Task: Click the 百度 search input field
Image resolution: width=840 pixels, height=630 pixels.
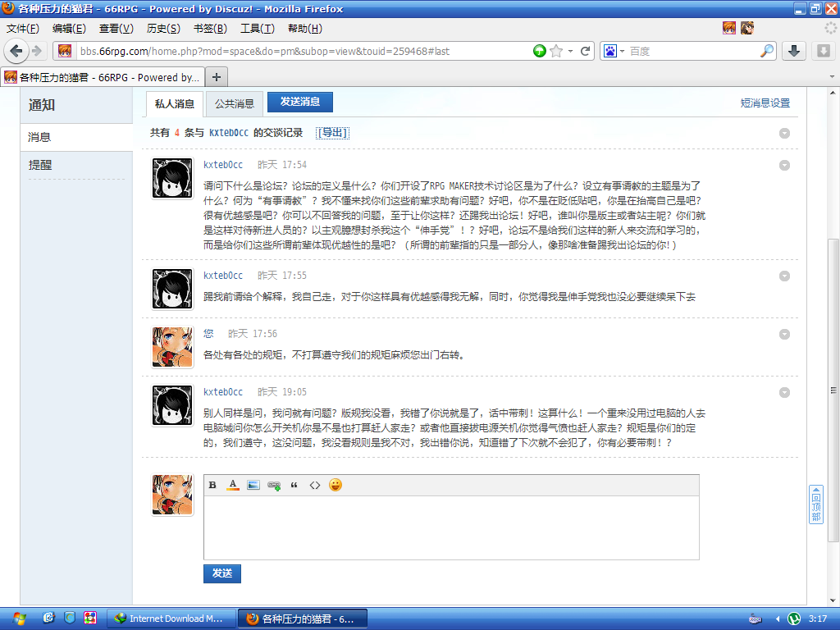Action: tap(693, 51)
